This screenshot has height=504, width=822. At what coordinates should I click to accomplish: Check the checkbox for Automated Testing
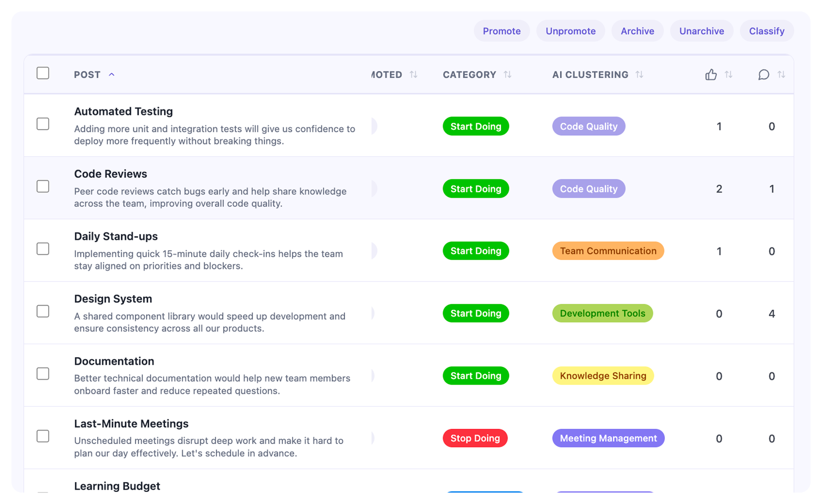coord(43,124)
